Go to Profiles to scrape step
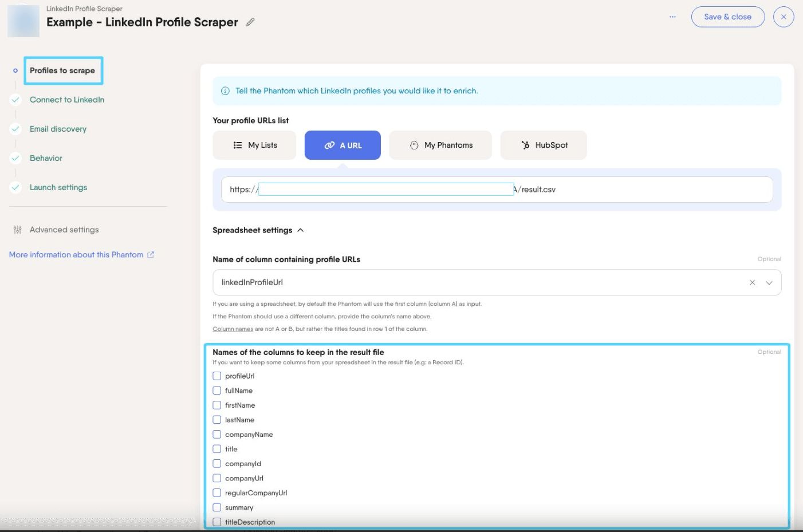The height and width of the screenshot is (532, 803). pyautogui.click(x=62, y=70)
